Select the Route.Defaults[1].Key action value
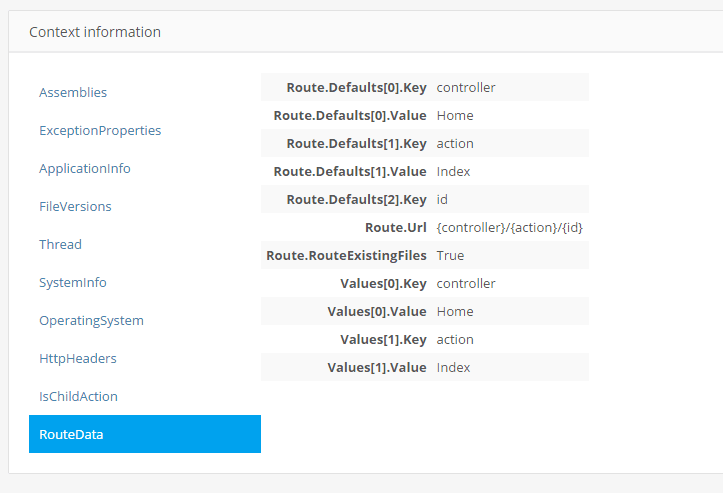723x493 pixels. coord(455,143)
